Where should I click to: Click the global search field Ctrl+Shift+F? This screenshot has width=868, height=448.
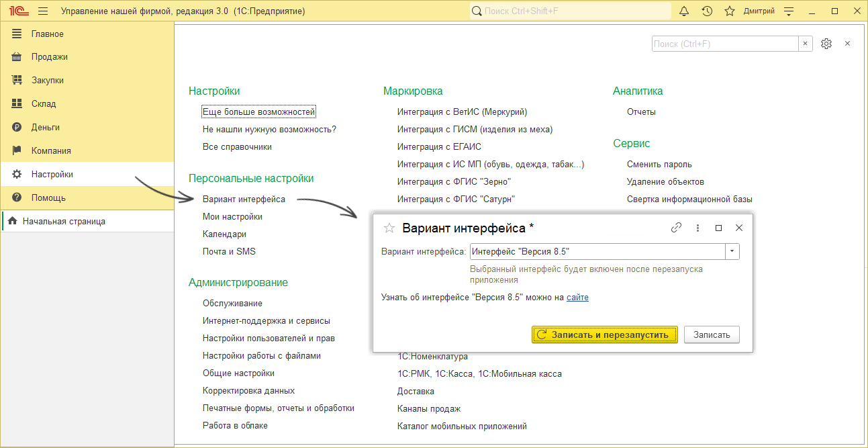click(x=570, y=11)
